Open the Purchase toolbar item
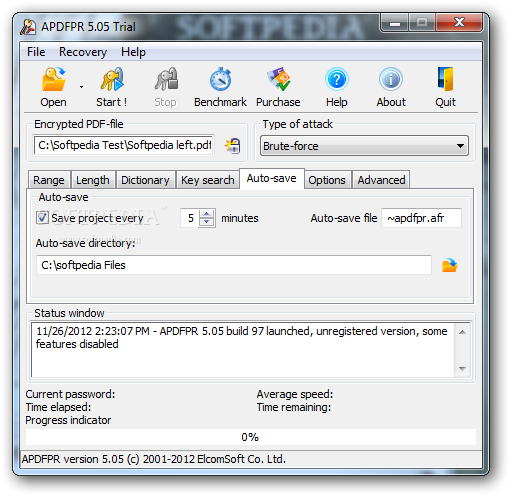The image size is (510, 496). [278, 87]
